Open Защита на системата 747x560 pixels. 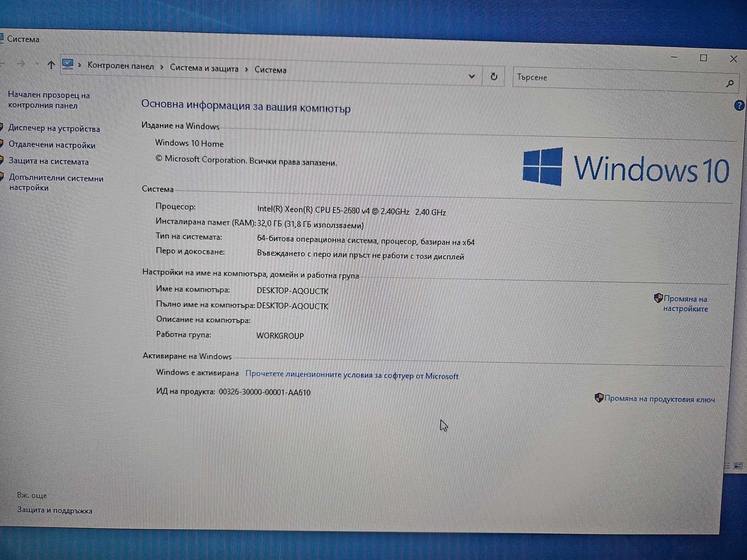49,161
